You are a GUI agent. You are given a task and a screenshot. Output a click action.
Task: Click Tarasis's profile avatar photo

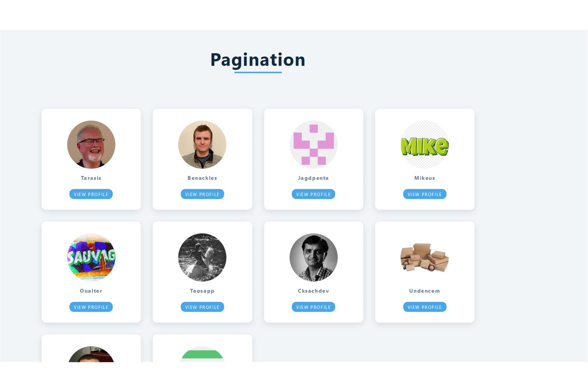pyautogui.click(x=91, y=144)
